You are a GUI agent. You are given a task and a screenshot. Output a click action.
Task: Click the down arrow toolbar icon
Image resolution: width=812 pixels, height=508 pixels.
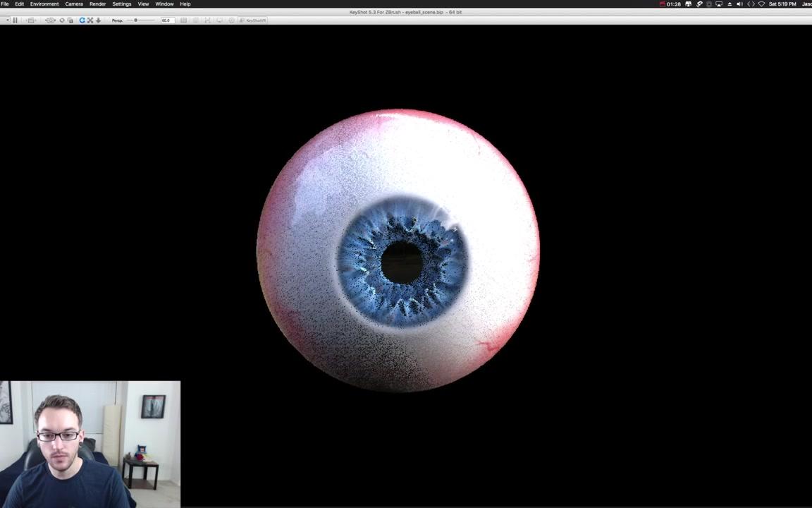point(98,20)
